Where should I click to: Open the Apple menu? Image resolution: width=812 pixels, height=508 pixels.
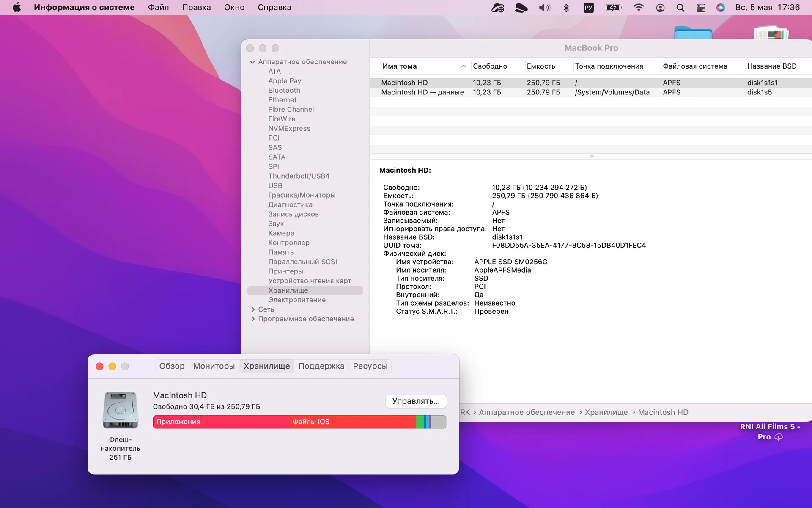[16, 7]
